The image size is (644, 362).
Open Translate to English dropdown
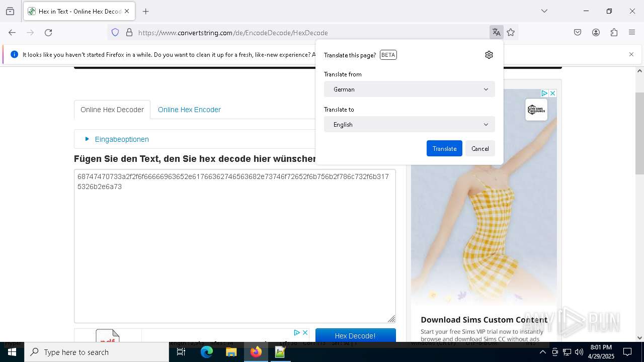410,124
